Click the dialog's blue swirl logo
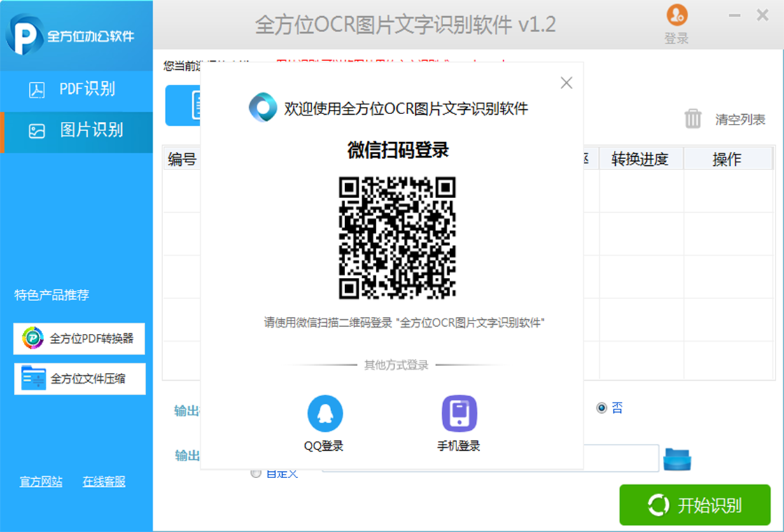Viewport: 784px width, 532px height. [x=263, y=108]
